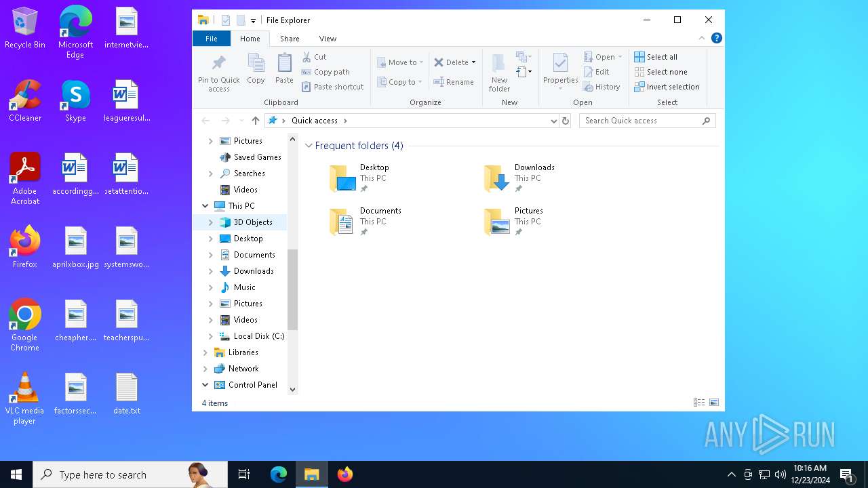Switch to details view layout
The width and height of the screenshot is (868, 488).
tap(699, 403)
